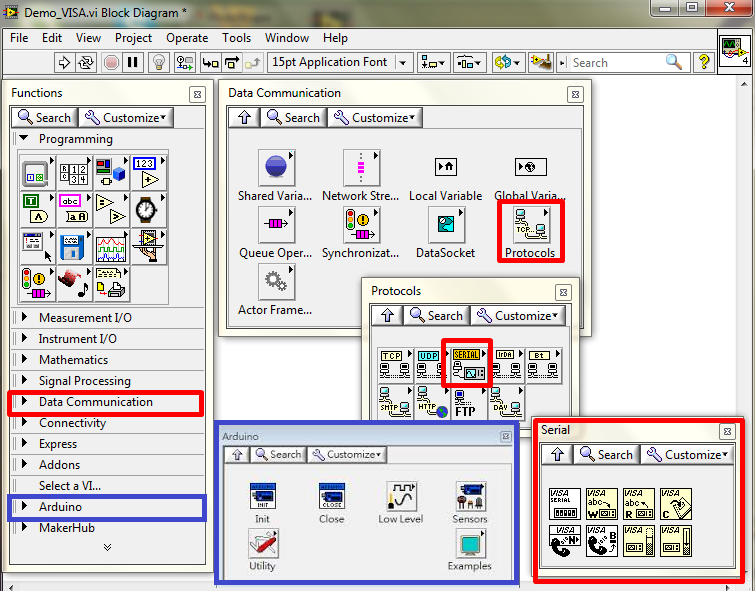This screenshot has width=755, height=593.
Task: Open the Distribute Objects dropdown
Action: pyautogui.click(x=469, y=63)
